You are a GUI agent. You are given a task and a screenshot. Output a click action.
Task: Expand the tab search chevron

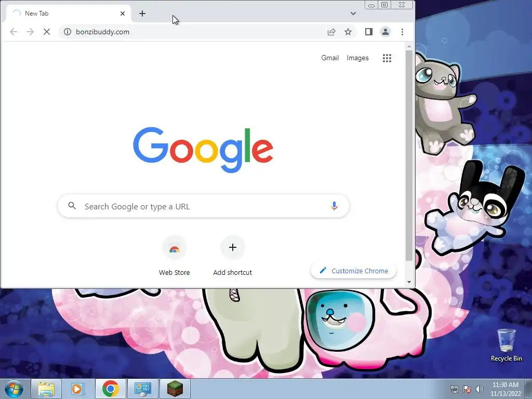(353, 14)
